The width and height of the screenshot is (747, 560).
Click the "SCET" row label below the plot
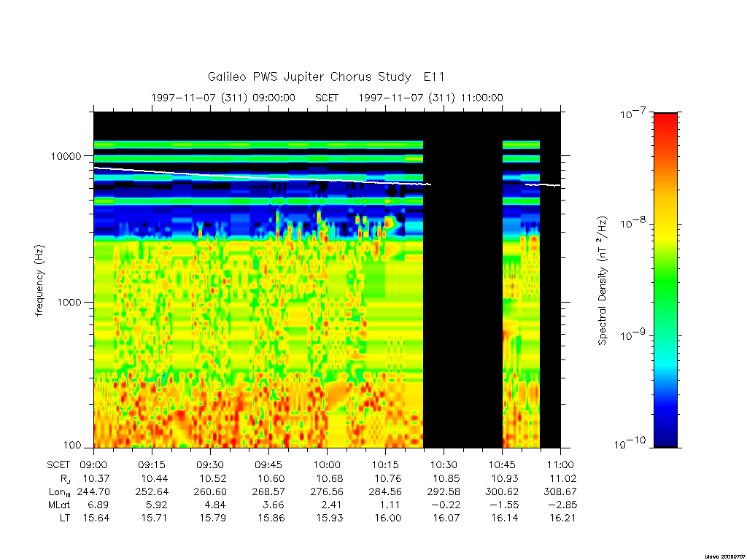58,464
